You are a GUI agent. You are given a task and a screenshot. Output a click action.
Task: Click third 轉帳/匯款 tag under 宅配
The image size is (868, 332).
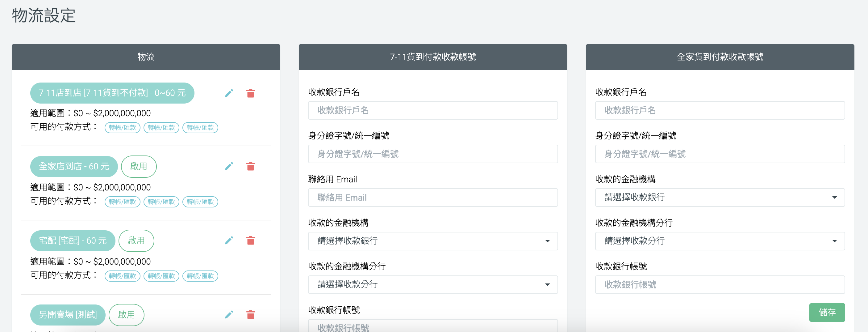200,276
